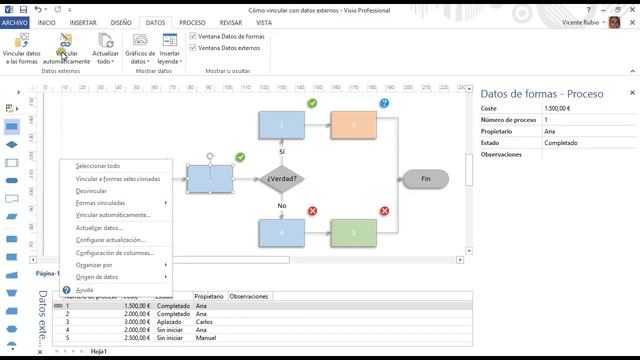Switch to the VISTA tab
Viewport: 640px width, 360px height.
pyautogui.click(x=264, y=23)
